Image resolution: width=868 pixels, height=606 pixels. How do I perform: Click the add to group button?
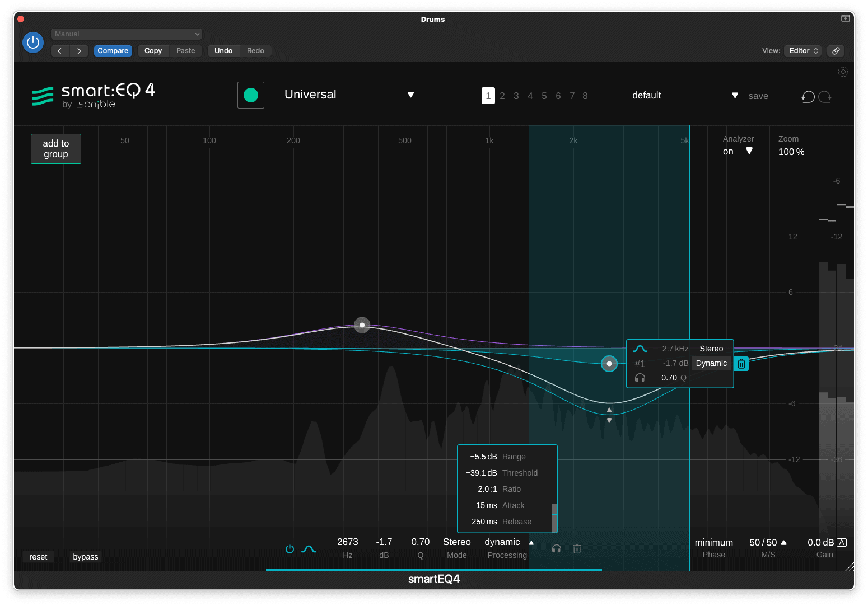[56, 149]
